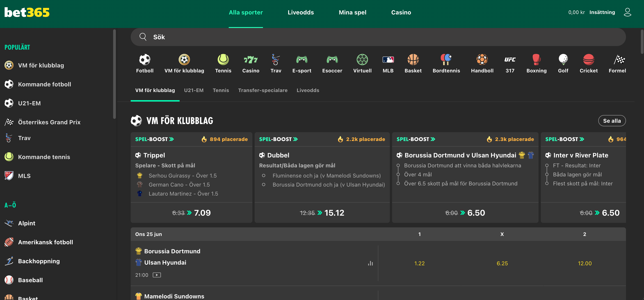644x300 pixels.
Task: Open Kommande fotboll in sidebar
Action: click(38, 84)
